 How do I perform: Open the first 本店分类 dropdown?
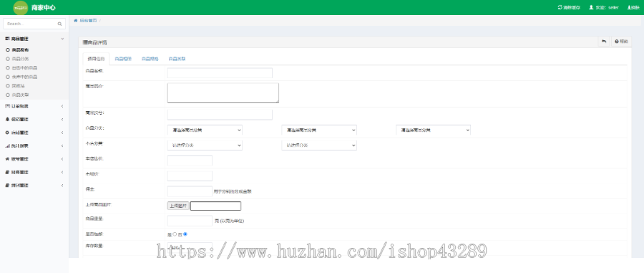(205, 145)
